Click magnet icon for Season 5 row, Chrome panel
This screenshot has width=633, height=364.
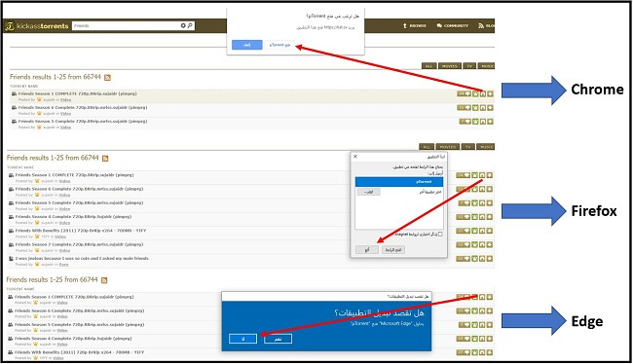(x=482, y=122)
